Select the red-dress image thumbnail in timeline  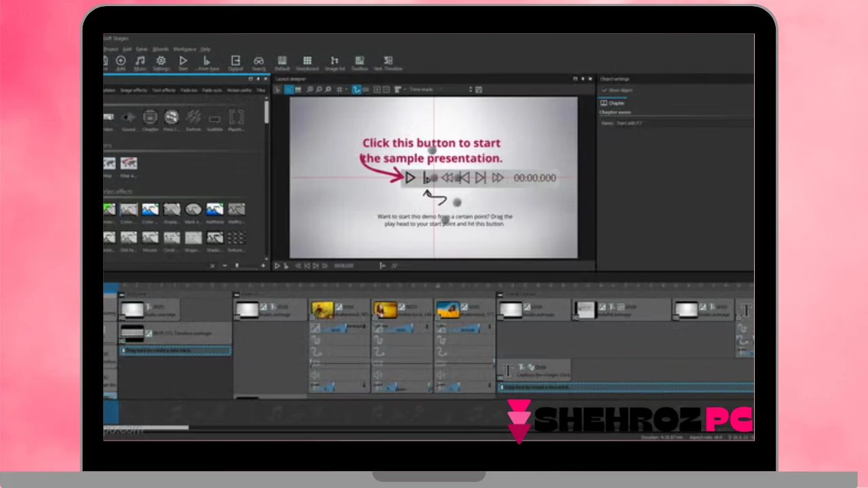pyautogui.click(x=385, y=310)
